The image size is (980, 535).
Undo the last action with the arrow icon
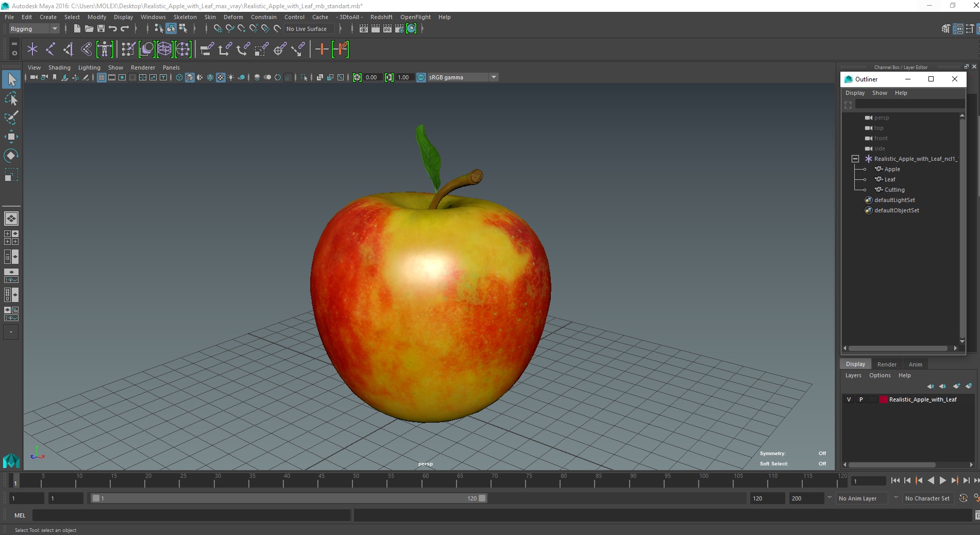click(x=113, y=29)
